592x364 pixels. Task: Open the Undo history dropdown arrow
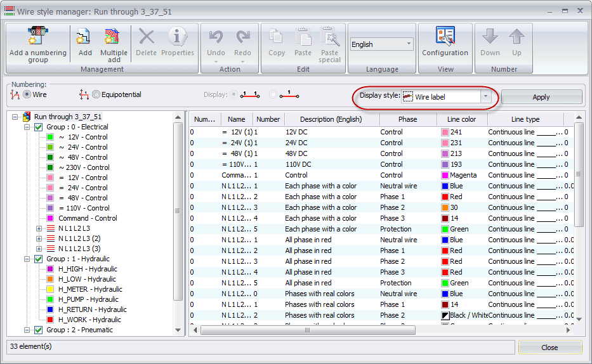coord(216,62)
